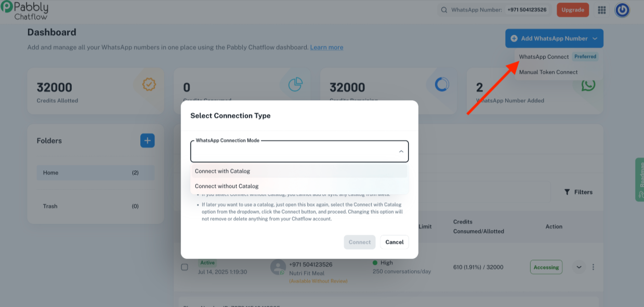Open the Add WhatsApp Number dropdown

tap(554, 38)
